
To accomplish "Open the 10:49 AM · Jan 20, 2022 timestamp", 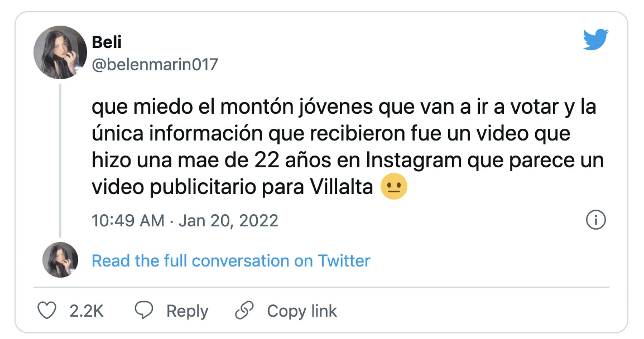I will (185, 221).
